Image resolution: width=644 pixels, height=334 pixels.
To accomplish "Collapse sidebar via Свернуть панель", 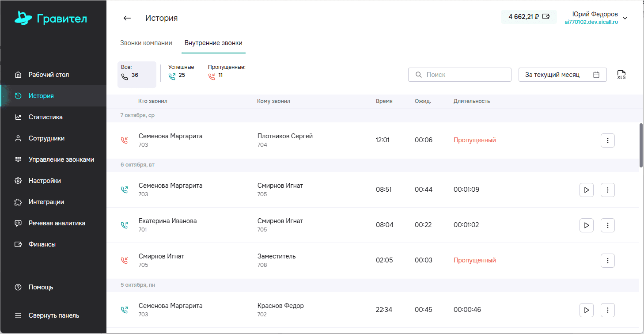I will pos(53,315).
